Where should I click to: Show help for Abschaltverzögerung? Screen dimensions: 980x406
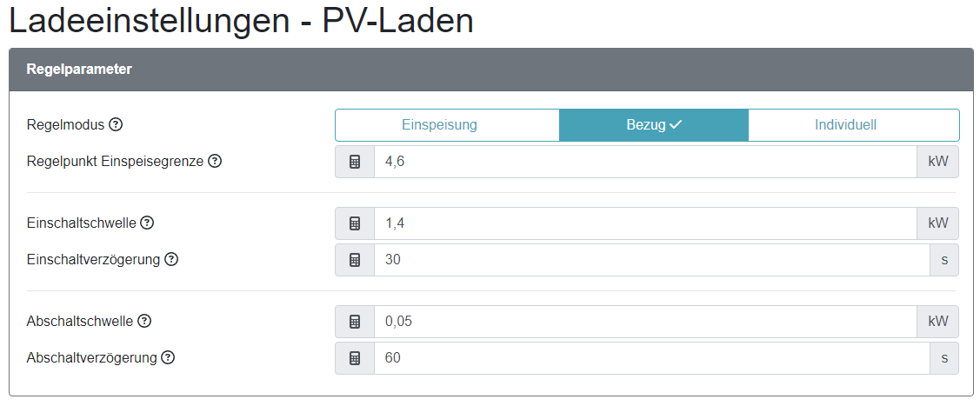[168, 357]
